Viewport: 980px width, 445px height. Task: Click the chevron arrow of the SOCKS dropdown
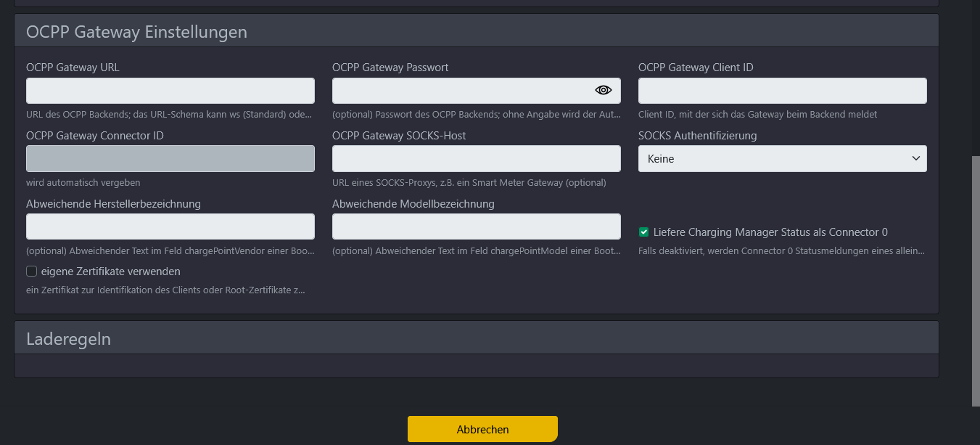915,158
